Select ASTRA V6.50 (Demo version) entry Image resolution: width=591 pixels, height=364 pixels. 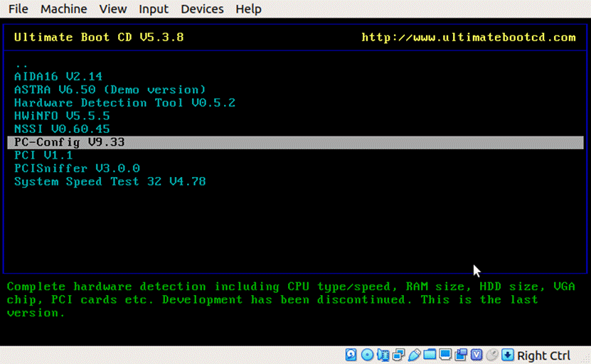click(110, 90)
